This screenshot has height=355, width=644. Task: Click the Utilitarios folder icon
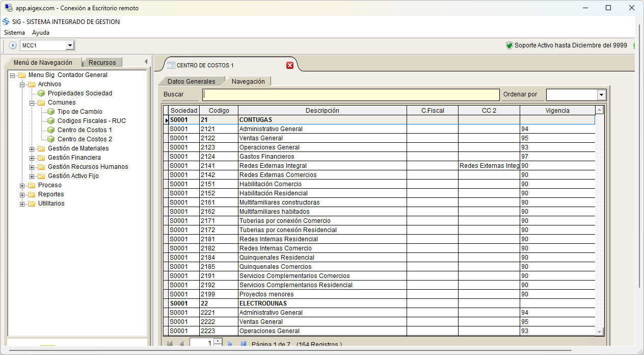[32, 204]
